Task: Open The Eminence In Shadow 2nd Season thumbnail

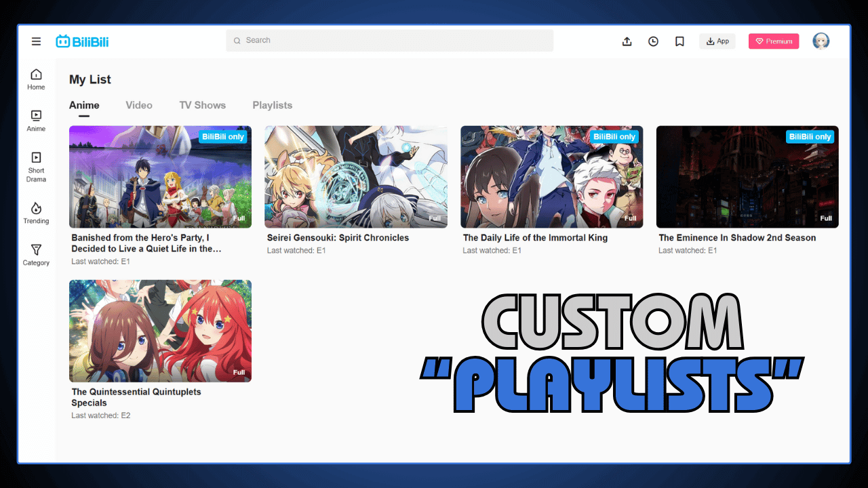Action: 747,176
